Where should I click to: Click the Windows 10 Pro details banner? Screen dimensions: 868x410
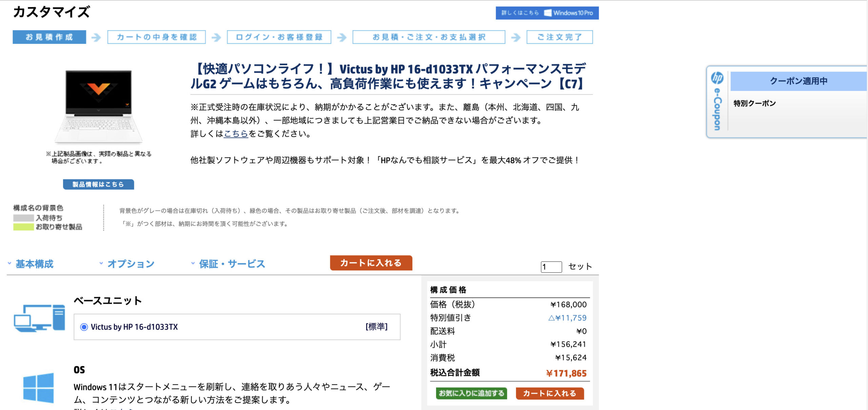point(547,13)
